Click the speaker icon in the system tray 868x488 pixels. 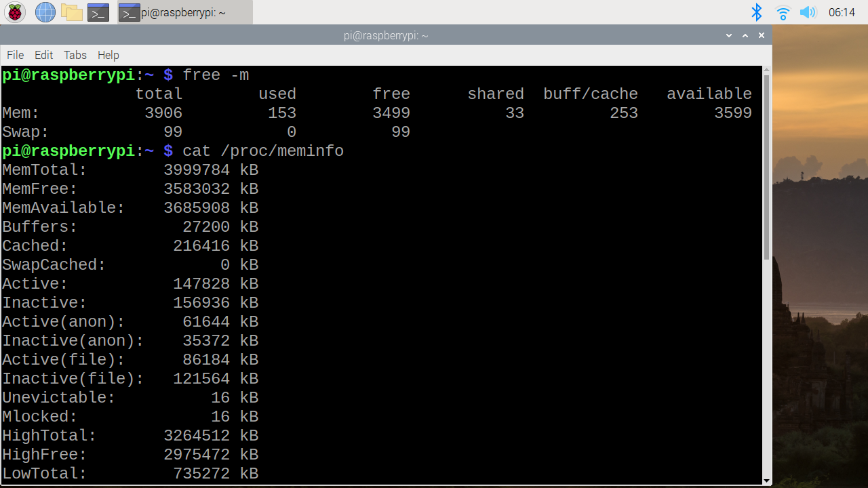click(808, 12)
